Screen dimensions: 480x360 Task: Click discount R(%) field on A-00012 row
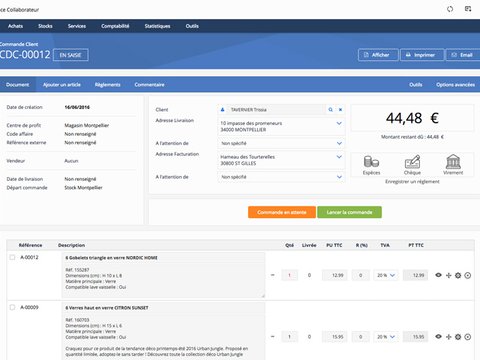[x=360, y=275]
